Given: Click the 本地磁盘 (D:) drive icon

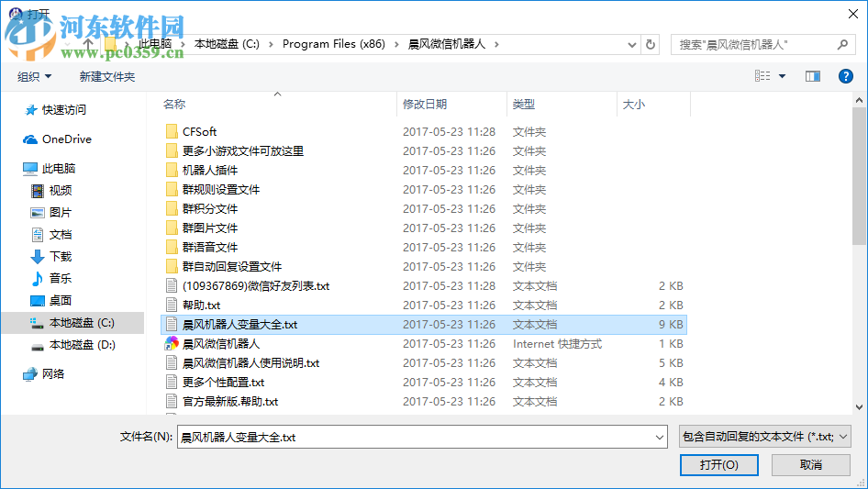Looking at the screenshot, I should (x=37, y=347).
